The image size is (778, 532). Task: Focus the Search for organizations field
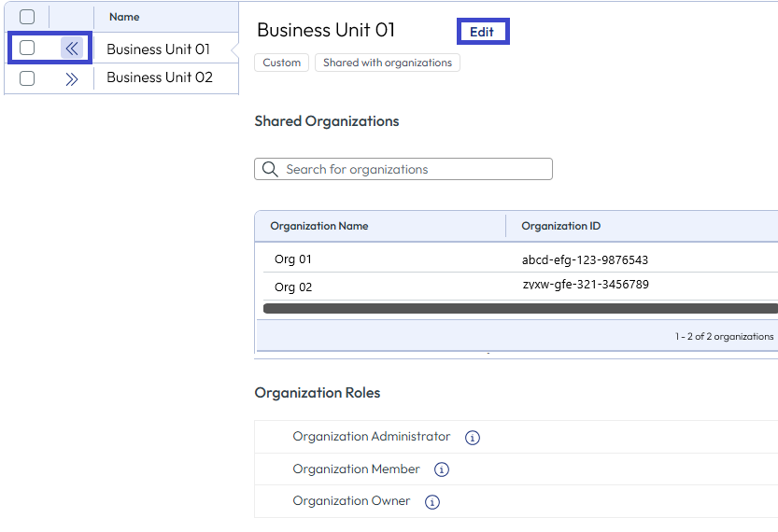(403, 169)
